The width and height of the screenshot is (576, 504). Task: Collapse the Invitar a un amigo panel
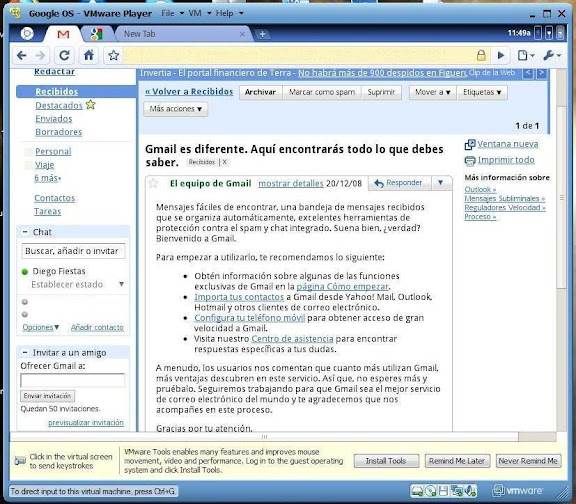pos(25,352)
